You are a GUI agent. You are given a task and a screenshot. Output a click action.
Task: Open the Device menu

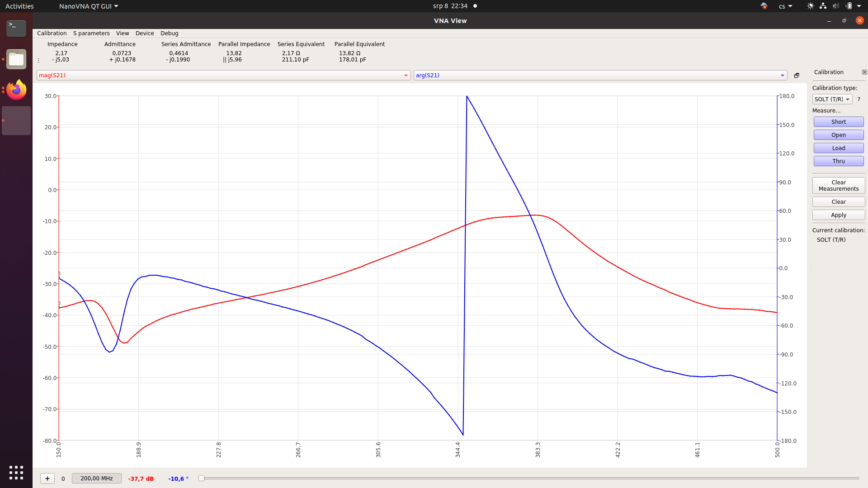[x=145, y=33]
